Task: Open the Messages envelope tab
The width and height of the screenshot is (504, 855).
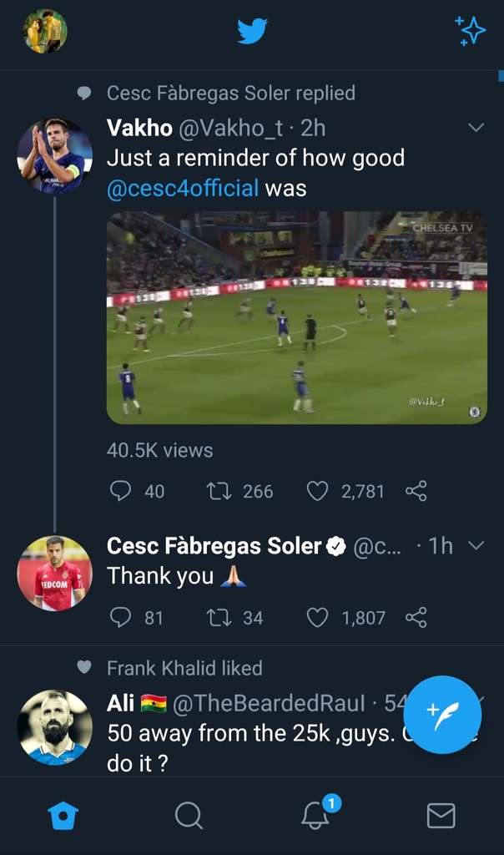Action: click(441, 815)
